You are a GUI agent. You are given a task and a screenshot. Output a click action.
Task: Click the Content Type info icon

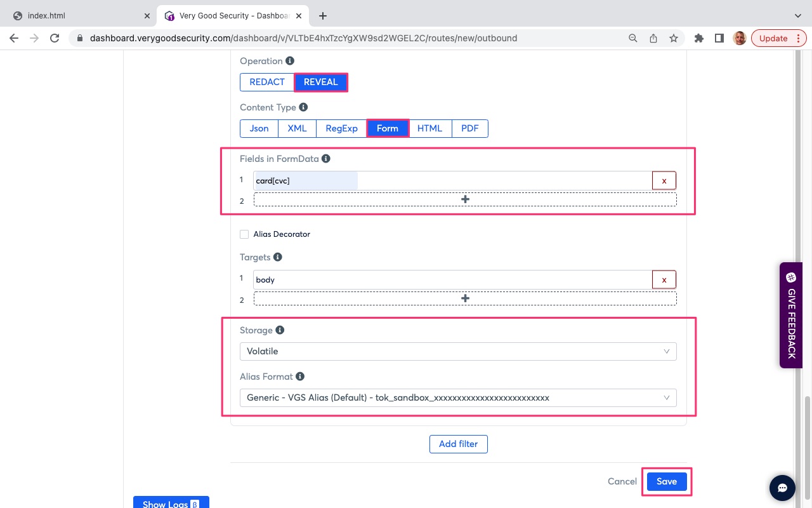pos(303,107)
